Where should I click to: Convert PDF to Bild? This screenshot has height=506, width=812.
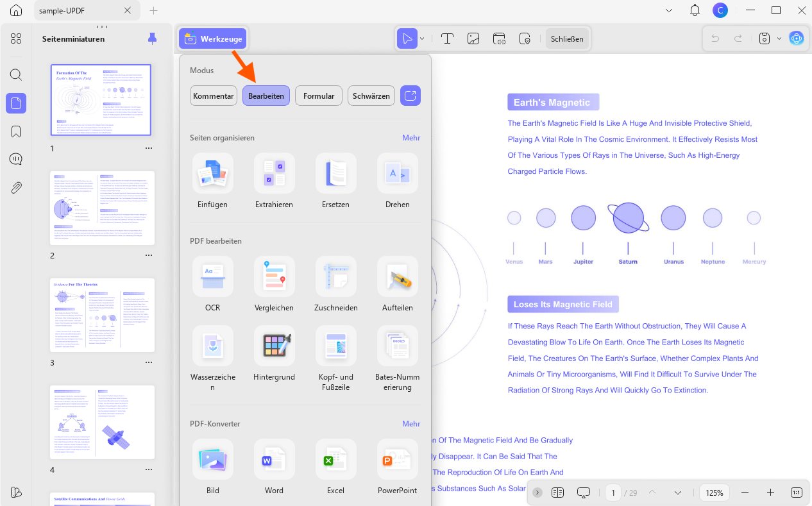pos(212,467)
